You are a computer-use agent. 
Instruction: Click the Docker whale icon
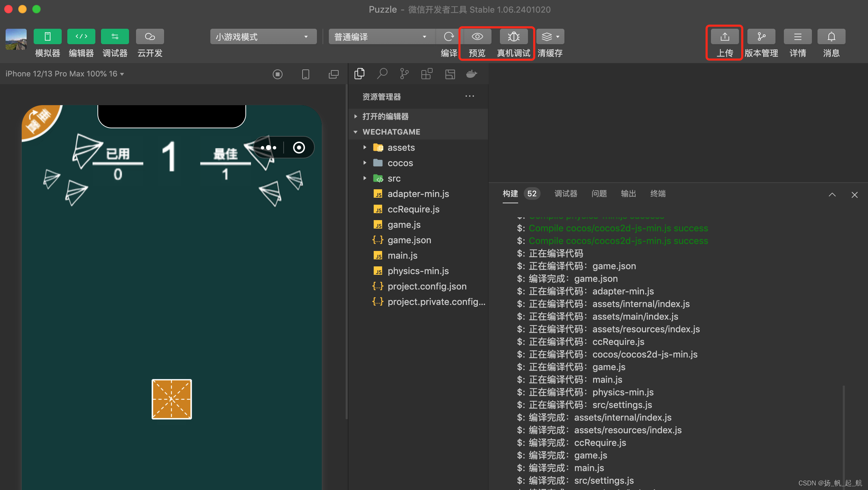coord(472,74)
